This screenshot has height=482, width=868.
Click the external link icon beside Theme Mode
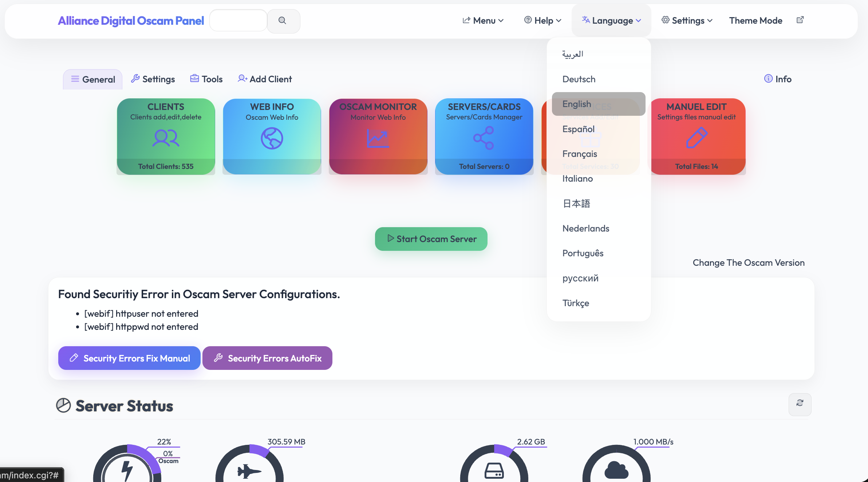tap(800, 20)
